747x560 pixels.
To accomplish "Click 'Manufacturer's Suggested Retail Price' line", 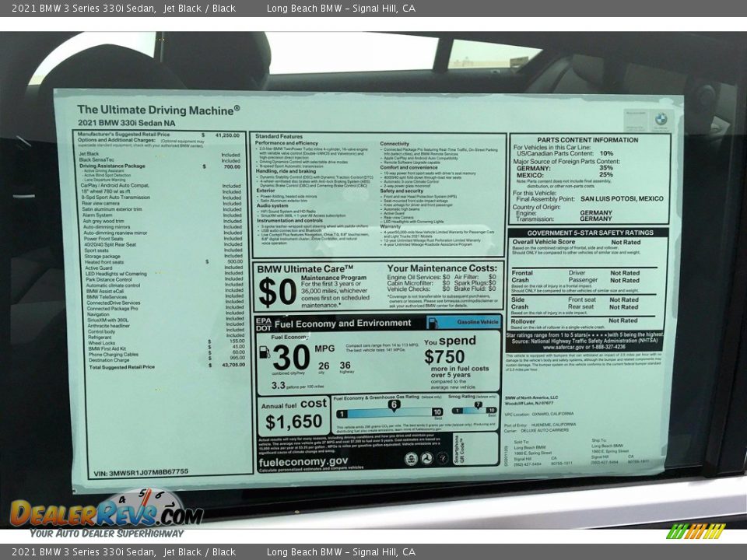I will (159, 135).
